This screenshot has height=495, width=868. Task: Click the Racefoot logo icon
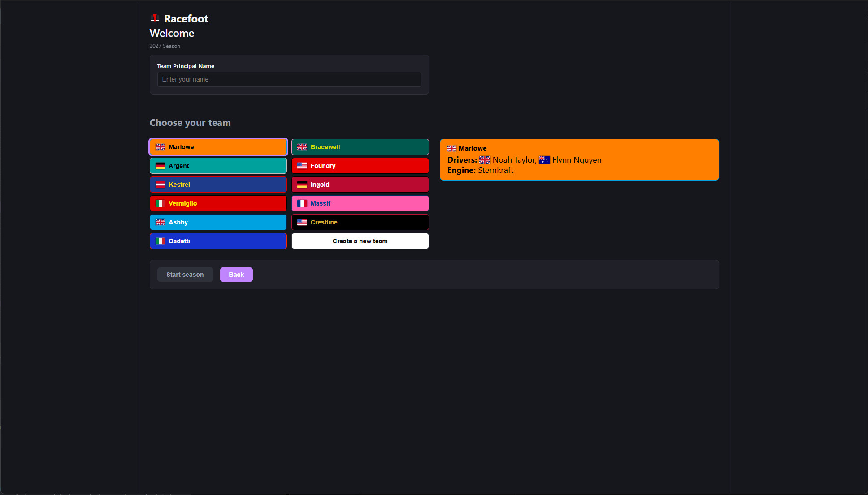(x=155, y=18)
